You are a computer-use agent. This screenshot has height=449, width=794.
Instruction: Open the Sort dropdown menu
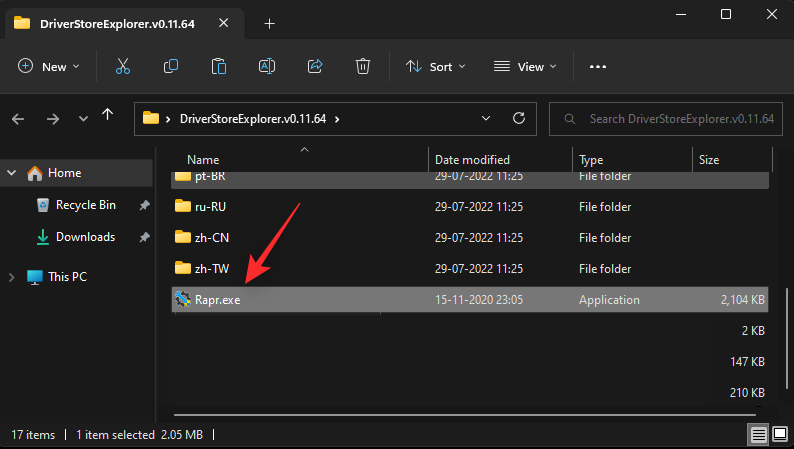[x=436, y=67]
